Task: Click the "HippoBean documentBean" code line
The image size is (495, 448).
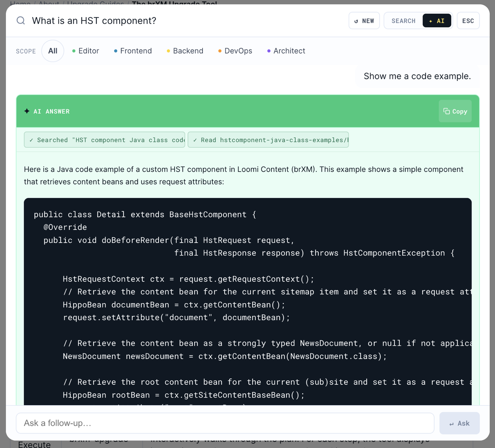Action: (174, 305)
